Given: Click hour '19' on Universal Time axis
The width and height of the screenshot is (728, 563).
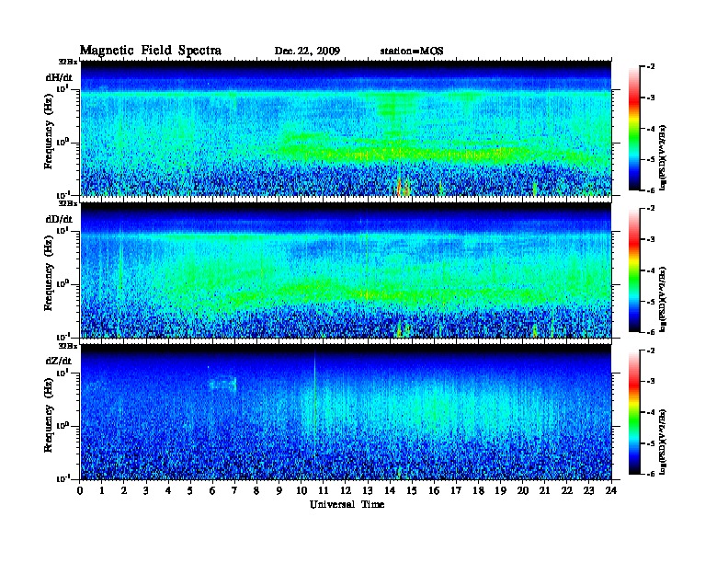Looking at the screenshot, I should (x=500, y=491).
